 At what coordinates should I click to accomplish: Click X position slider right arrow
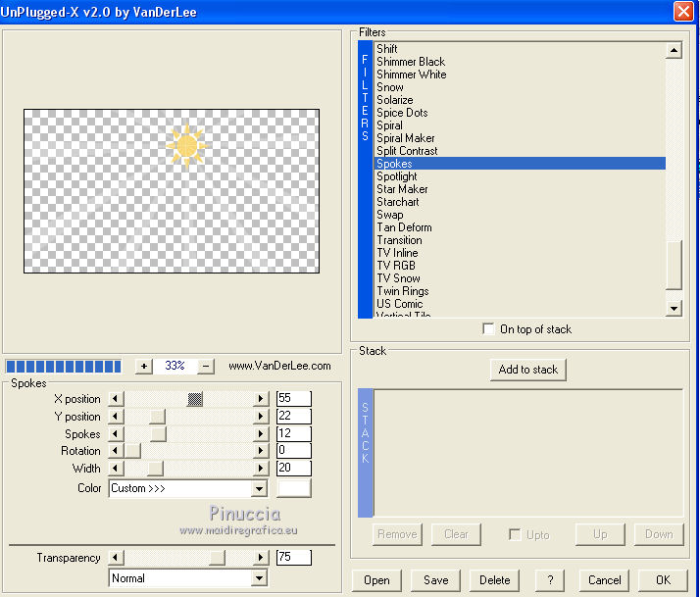click(x=261, y=399)
